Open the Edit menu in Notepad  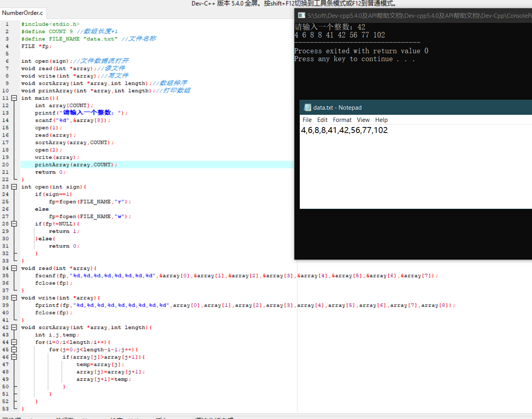[x=322, y=120]
